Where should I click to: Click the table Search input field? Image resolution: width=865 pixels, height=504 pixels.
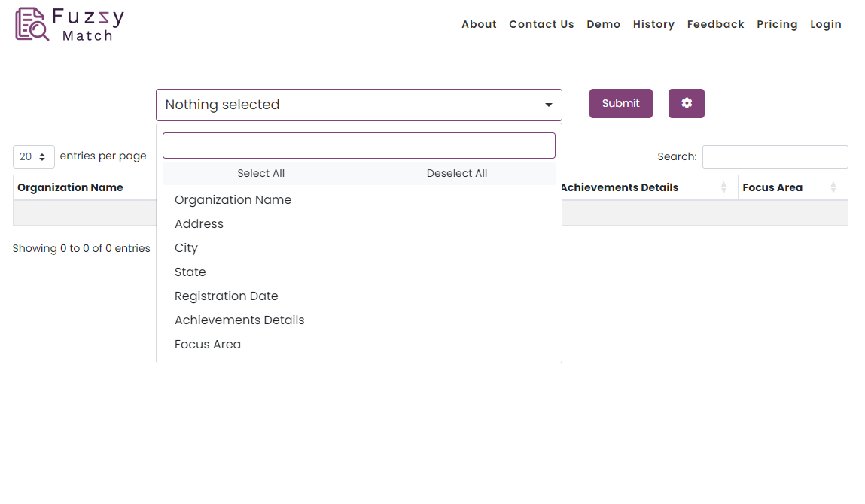pos(775,156)
